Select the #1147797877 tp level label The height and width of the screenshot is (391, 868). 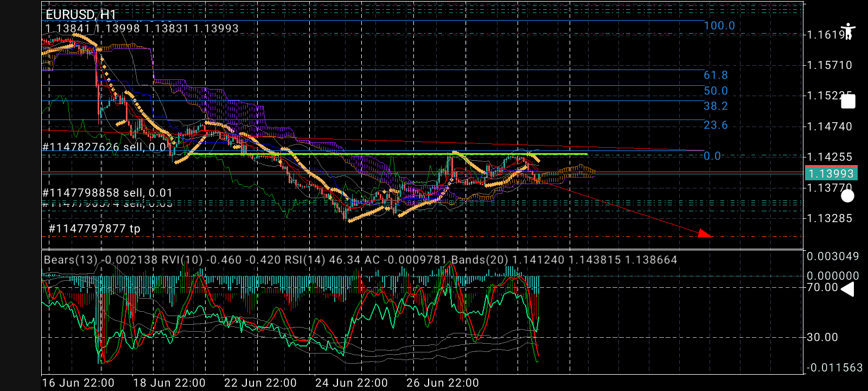coord(94,229)
